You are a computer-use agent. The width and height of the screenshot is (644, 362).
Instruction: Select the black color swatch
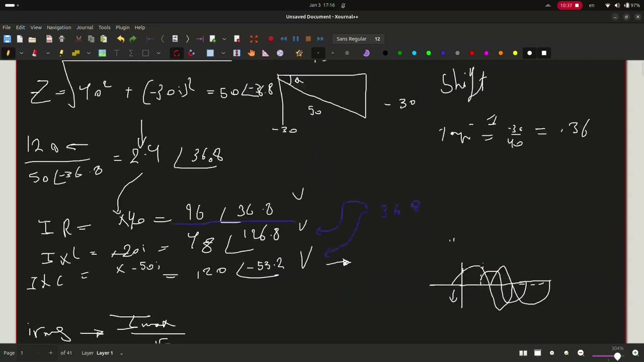pyautogui.click(x=385, y=53)
